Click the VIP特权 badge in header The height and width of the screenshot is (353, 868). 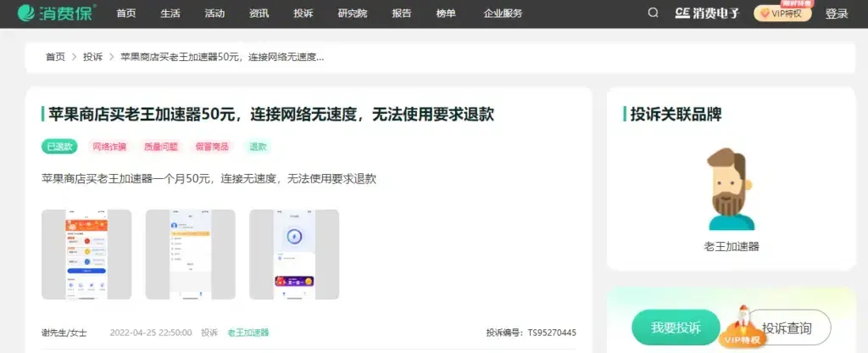(x=782, y=14)
